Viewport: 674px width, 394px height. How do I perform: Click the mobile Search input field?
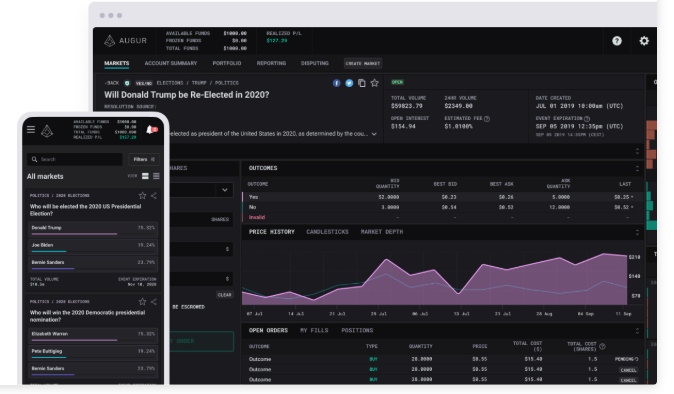pos(75,159)
